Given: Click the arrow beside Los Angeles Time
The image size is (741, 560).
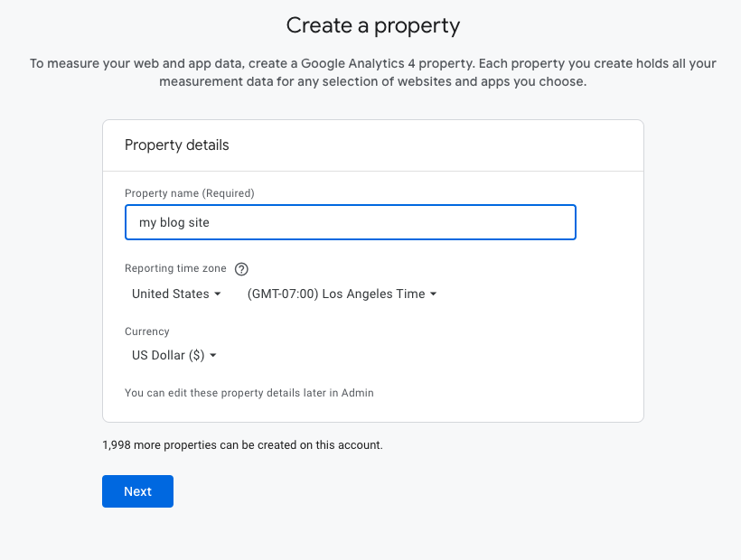Looking at the screenshot, I should click(434, 294).
